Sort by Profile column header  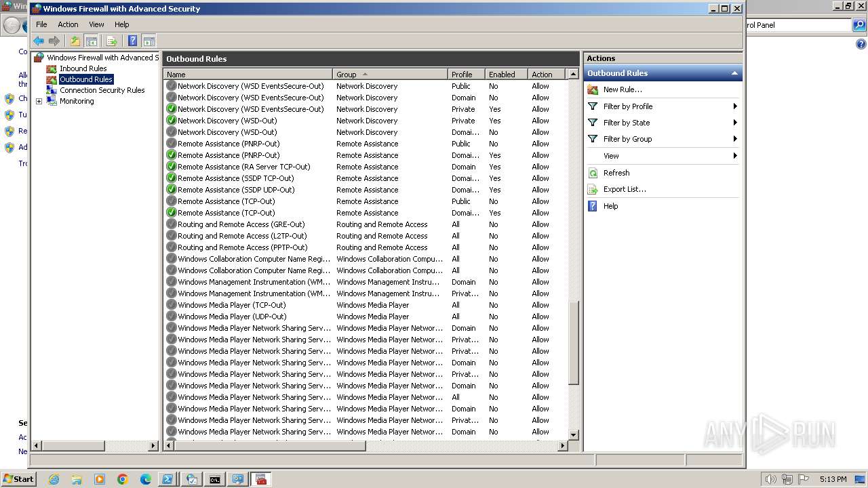coord(466,75)
